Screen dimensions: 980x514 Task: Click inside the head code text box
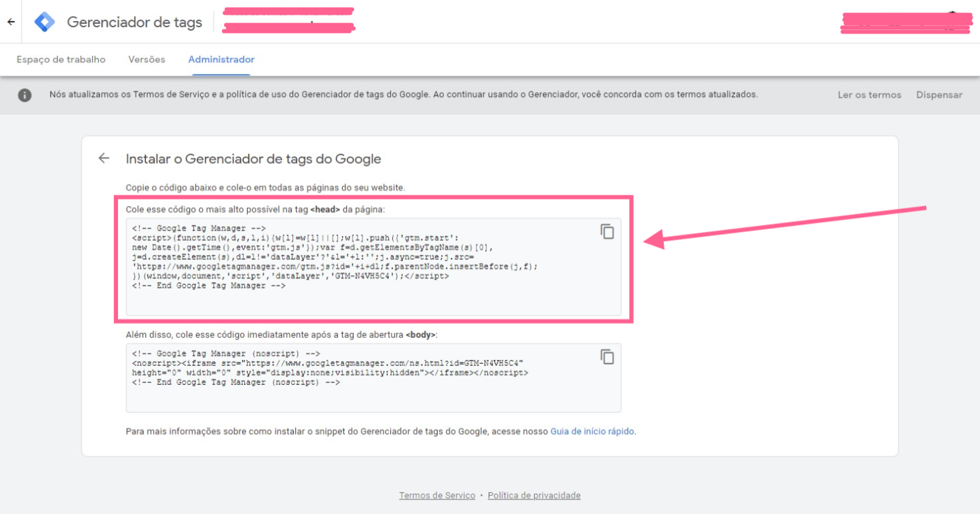[373, 267]
